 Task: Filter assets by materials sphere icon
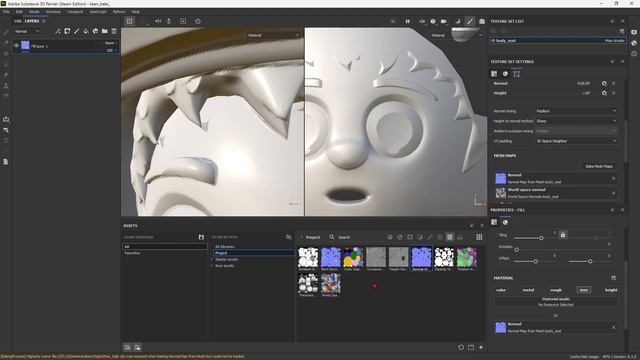tap(390, 237)
